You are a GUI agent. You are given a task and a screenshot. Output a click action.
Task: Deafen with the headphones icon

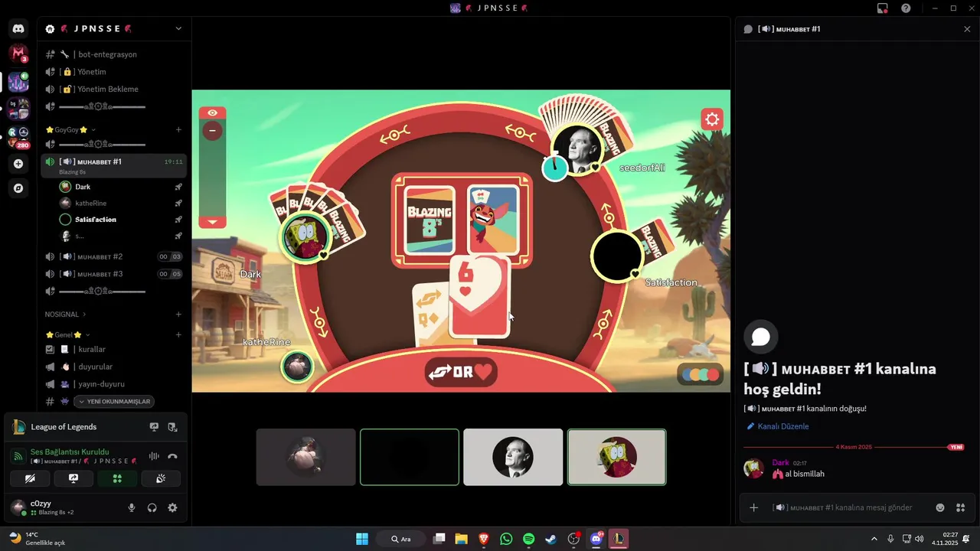coord(152,507)
